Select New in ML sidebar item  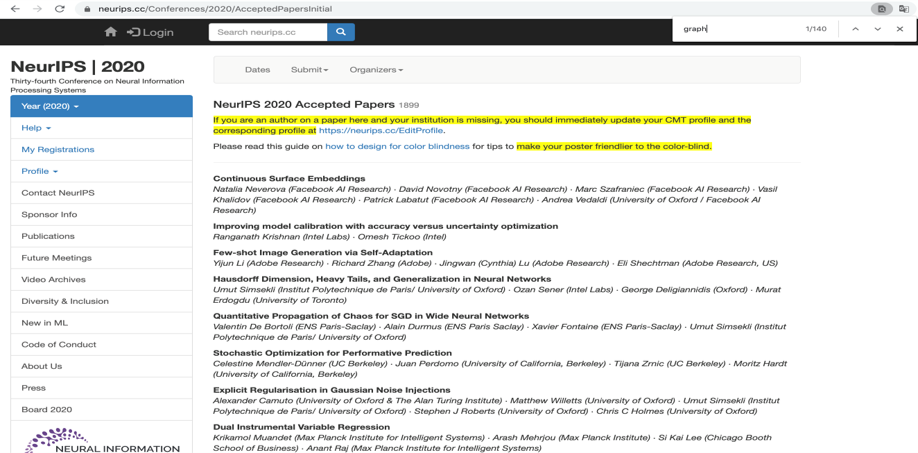point(101,322)
